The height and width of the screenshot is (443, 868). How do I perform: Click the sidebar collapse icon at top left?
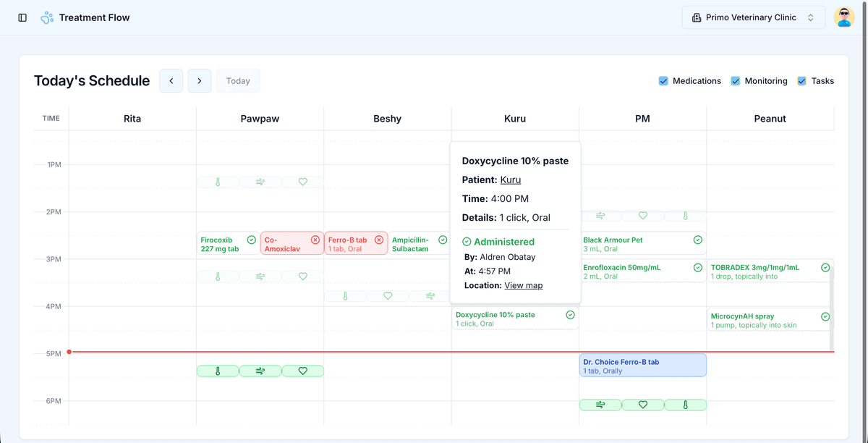[x=22, y=17]
